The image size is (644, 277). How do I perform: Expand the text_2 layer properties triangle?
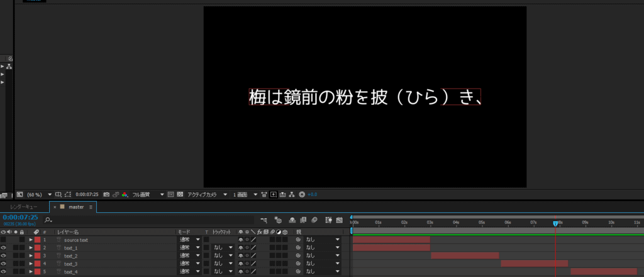[x=30, y=256]
